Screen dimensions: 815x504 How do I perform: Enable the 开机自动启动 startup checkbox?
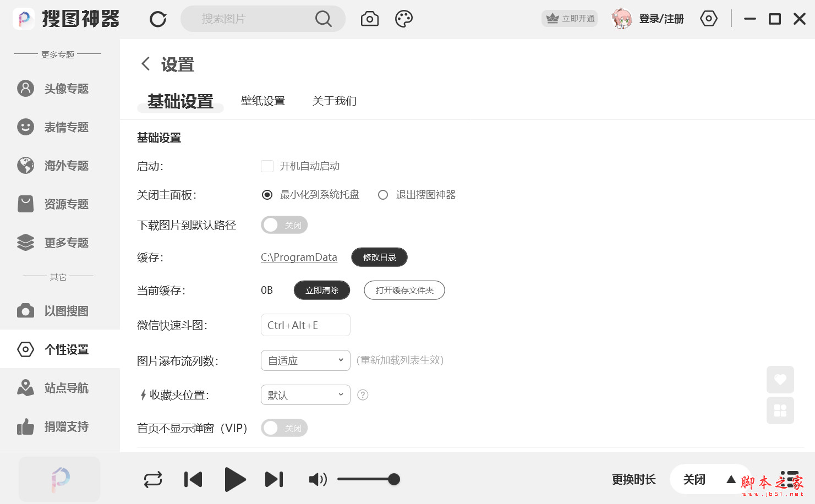point(267,166)
